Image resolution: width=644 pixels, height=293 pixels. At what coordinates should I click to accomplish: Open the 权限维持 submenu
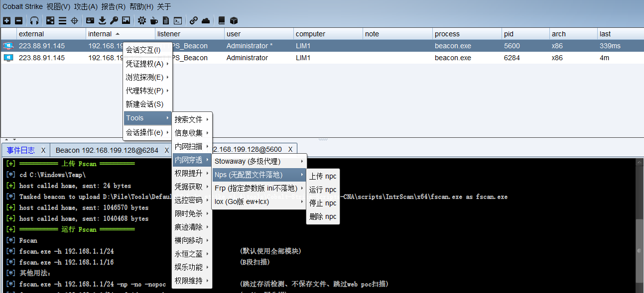coord(192,281)
